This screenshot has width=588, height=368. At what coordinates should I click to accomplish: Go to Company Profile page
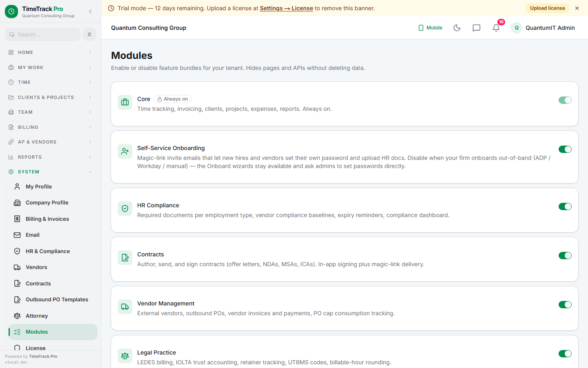click(53, 203)
